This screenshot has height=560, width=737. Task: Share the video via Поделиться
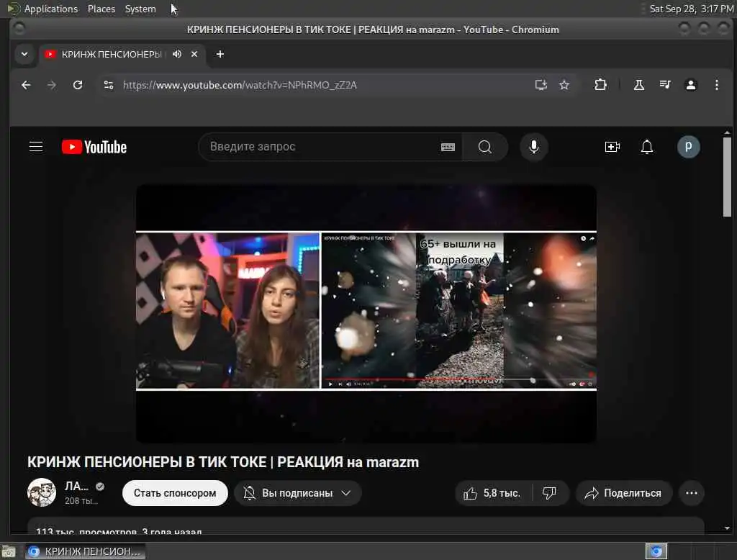623,493
